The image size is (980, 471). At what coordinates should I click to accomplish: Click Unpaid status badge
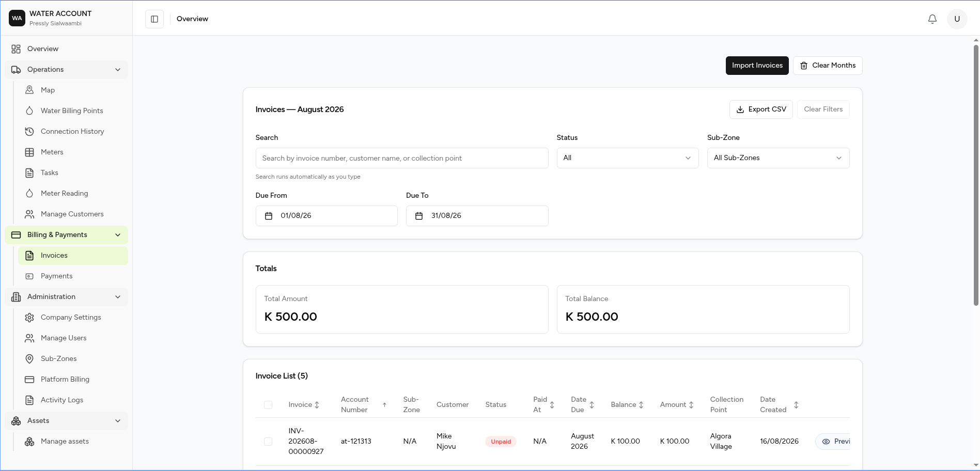[x=501, y=442]
